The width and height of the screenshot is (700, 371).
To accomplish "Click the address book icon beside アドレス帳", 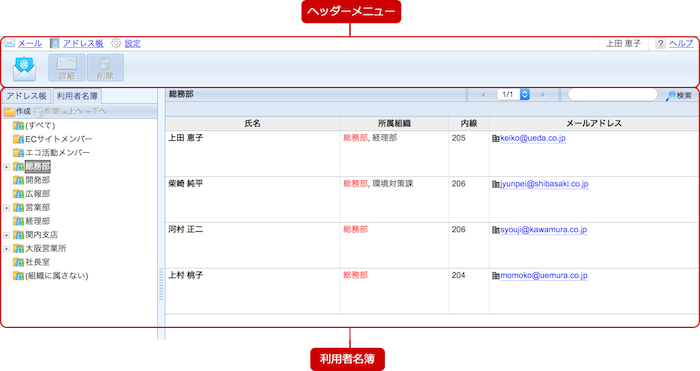I will coord(54,43).
